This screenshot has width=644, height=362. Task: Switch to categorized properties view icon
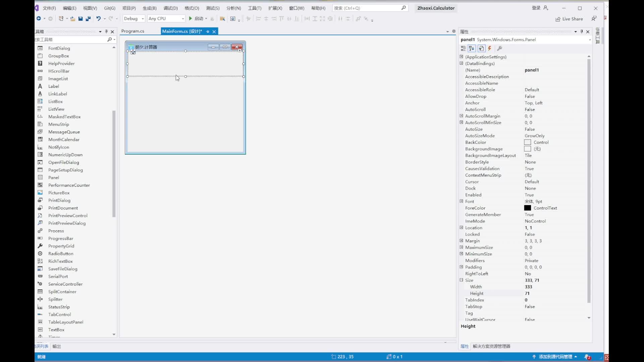pyautogui.click(x=464, y=48)
